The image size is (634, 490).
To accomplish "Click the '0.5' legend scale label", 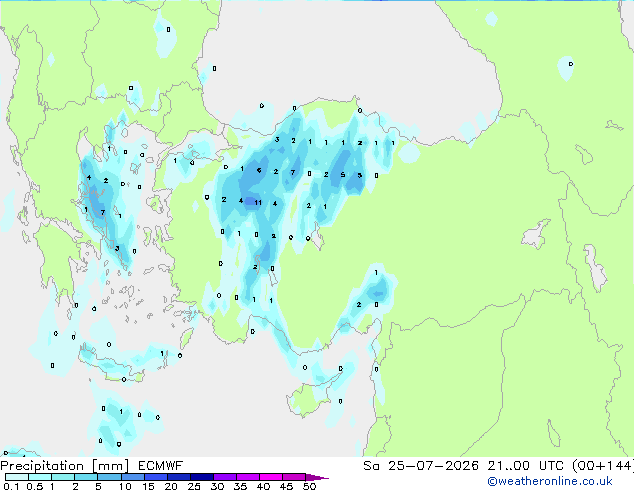I will coord(34,486).
